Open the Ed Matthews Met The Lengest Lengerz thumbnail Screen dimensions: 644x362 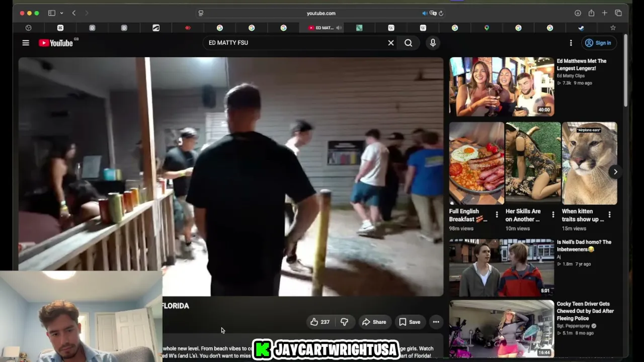coord(502,86)
